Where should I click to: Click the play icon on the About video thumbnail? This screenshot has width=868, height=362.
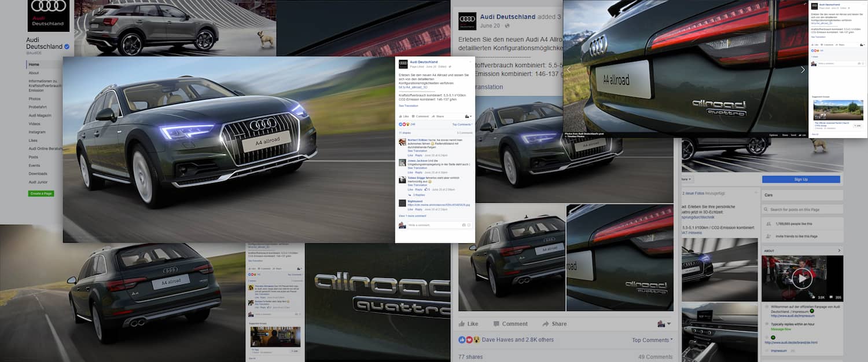point(801,277)
